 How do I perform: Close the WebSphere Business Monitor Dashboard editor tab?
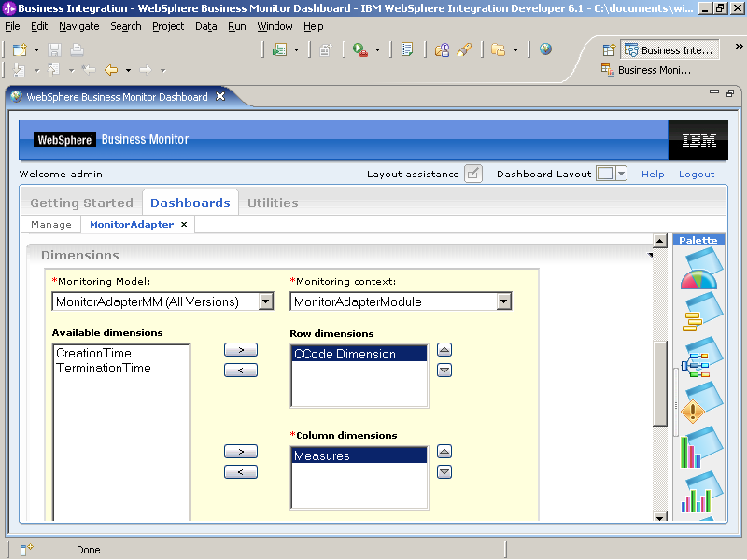pos(220,96)
